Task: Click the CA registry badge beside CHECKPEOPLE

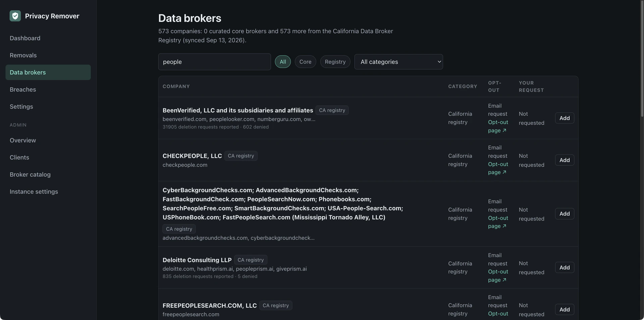Action: 241,156
